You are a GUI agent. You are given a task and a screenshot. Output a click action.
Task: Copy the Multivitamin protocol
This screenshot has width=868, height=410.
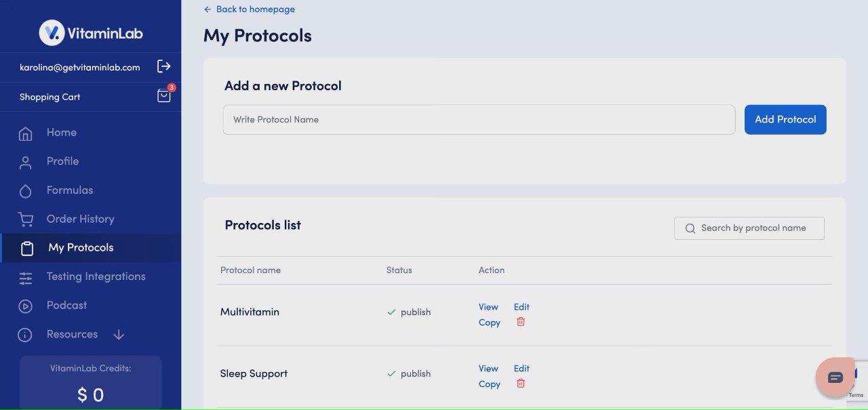pyautogui.click(x=490, y=323)
